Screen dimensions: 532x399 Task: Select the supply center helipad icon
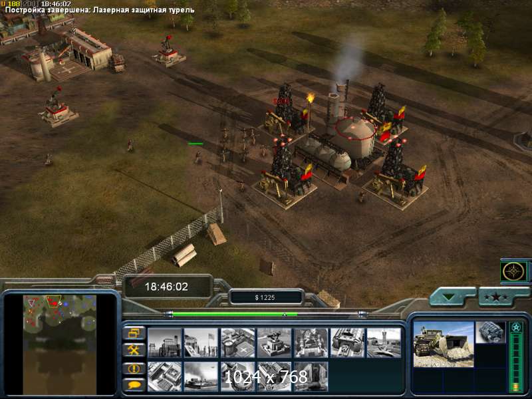coord(237,342)
